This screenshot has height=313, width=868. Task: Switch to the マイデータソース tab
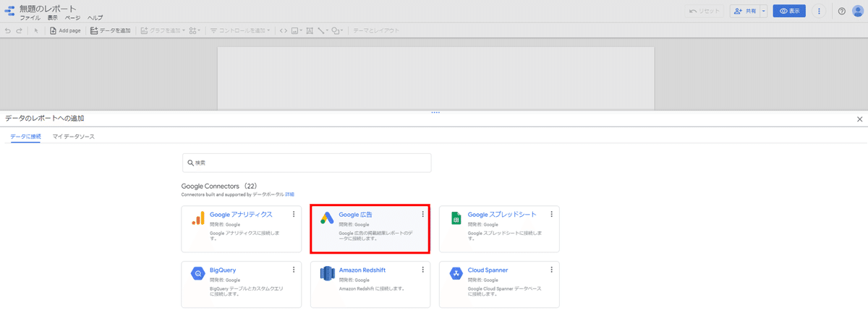point(73,136)
